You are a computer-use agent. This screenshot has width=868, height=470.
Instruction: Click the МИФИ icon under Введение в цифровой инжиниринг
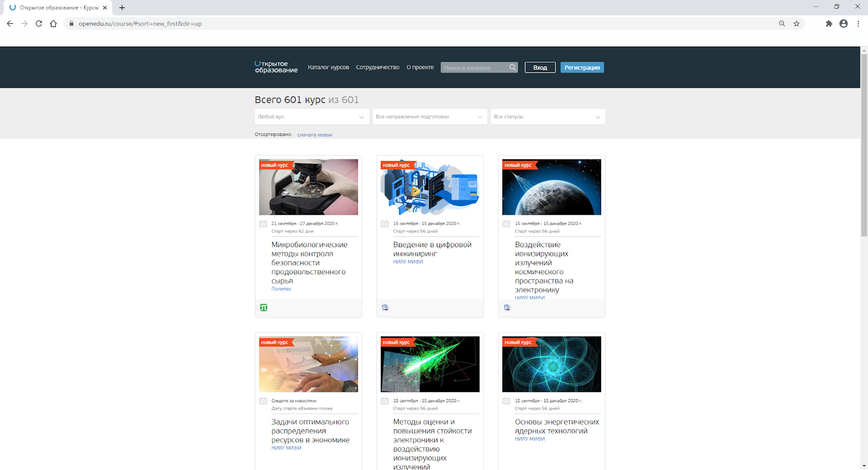(385, 308)
